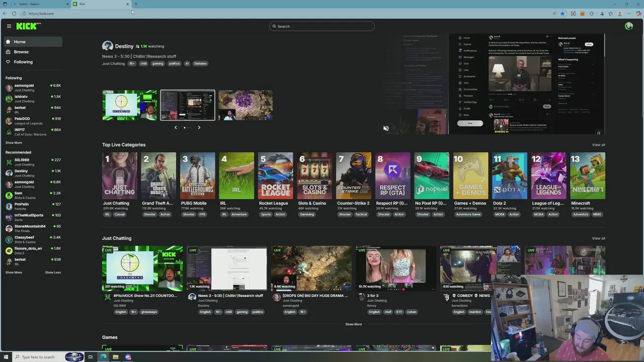
Task: Open Sam channel in Recommended
Action: tap(33, 195)
